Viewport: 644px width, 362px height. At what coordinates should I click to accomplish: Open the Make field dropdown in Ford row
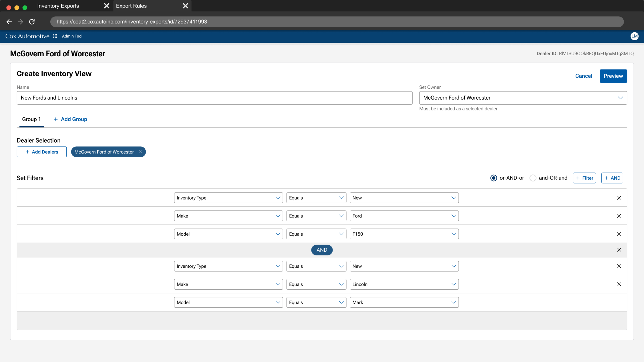point(228,216)
